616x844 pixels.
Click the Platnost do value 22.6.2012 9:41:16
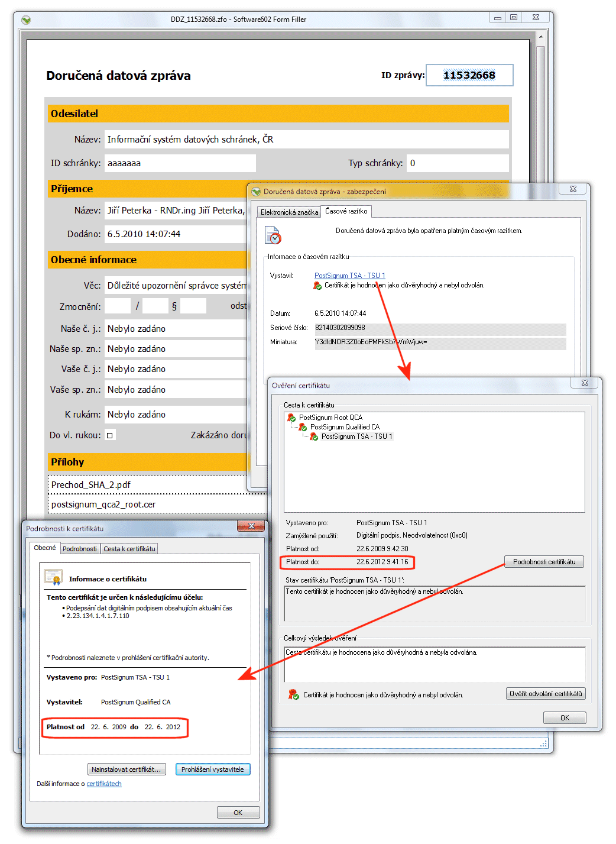pyautogui.click(x=382, y=562)
